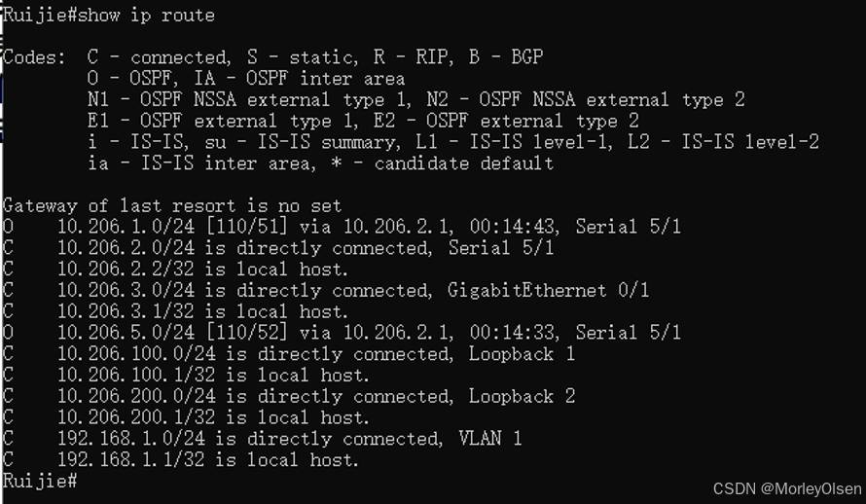Click the 10.206.200.1/32 local host line
866x504 pixels.
click(x=213, y=417)
